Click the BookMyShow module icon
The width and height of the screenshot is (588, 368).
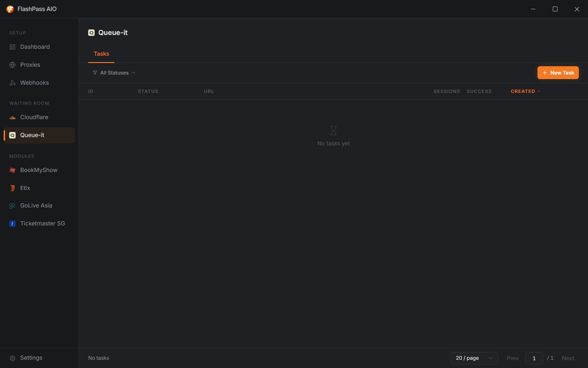[12, 170]
